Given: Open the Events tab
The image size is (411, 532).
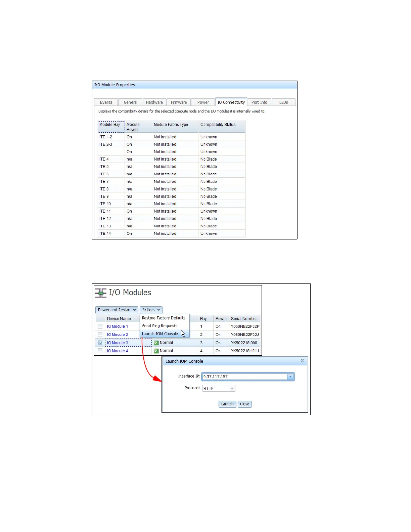Looking at the screenshot, I should tap(106, 102).
